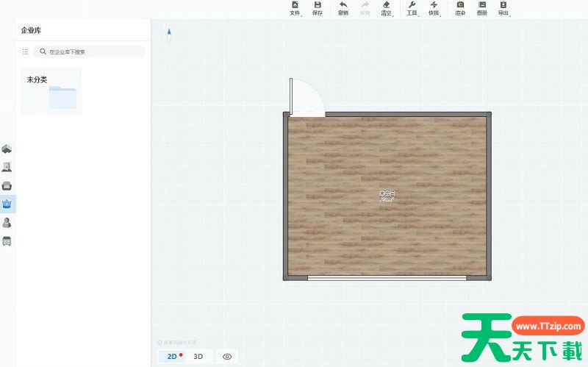Open the cabinet icon in left sidebar

(7, 240)
